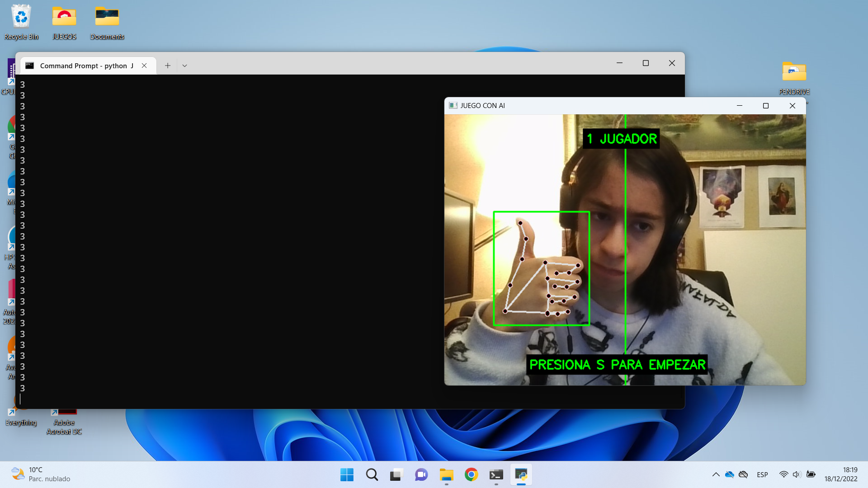Open Windows Terminal from the taskbar
Viewport: 868px width, 488px height.
click(496, 474)
